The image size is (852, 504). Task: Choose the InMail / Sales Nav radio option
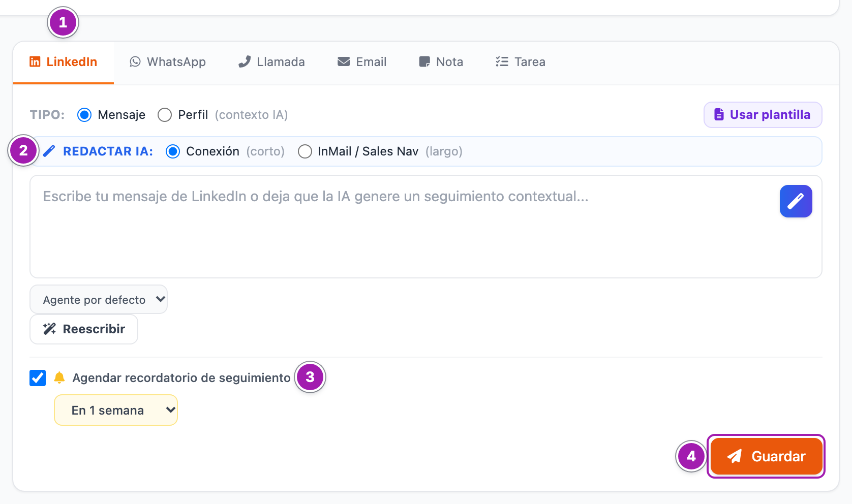[x=305, y=151]
